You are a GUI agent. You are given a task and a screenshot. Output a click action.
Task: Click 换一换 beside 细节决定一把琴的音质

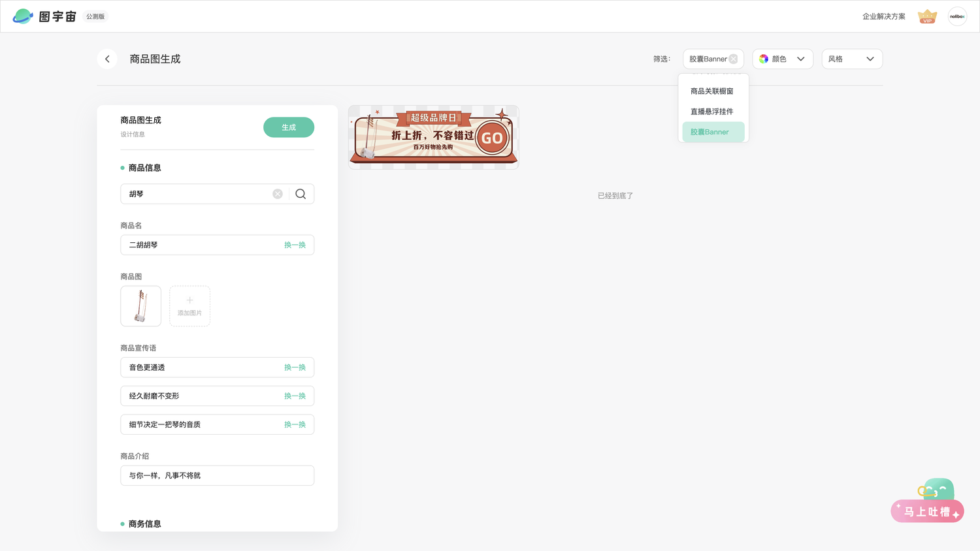295,424
